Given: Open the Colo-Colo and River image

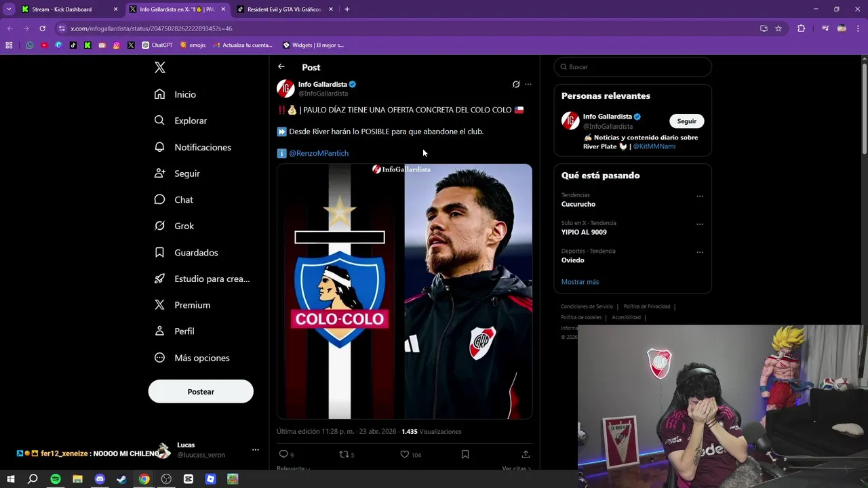Looking at the screenshot, I should coord(404,291).
